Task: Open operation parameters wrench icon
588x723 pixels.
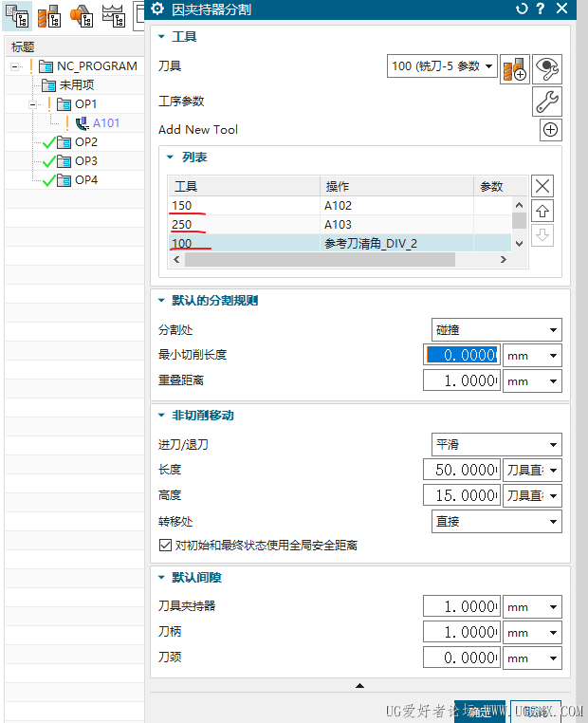Action: 547,102
